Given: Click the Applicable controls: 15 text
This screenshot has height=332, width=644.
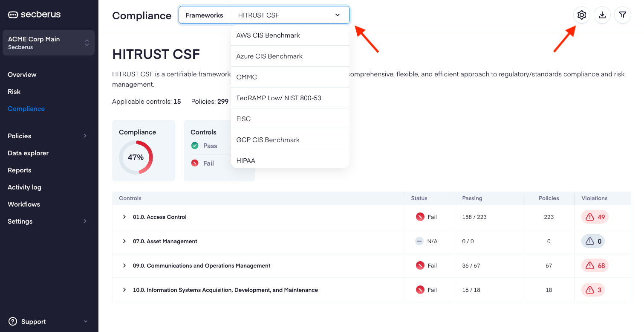Looking at the screenshot, I should [147, 102].
